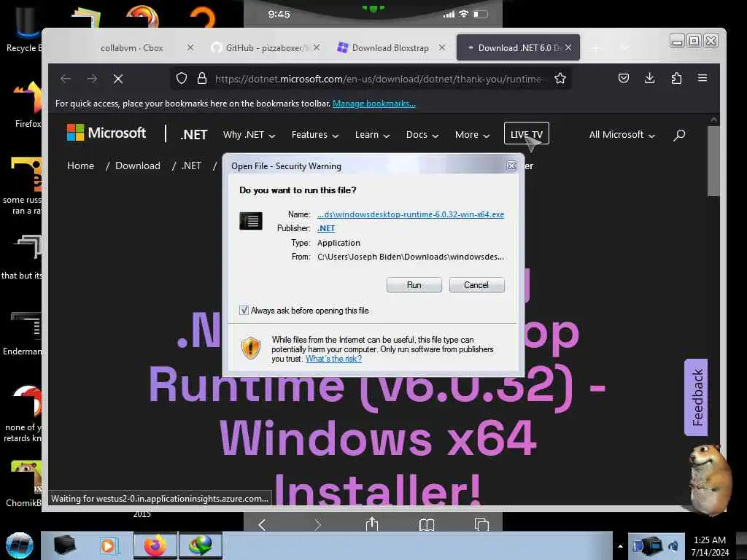Open the globe download manager taskbar icon
The image size is (747, 560).
[201, 545]
